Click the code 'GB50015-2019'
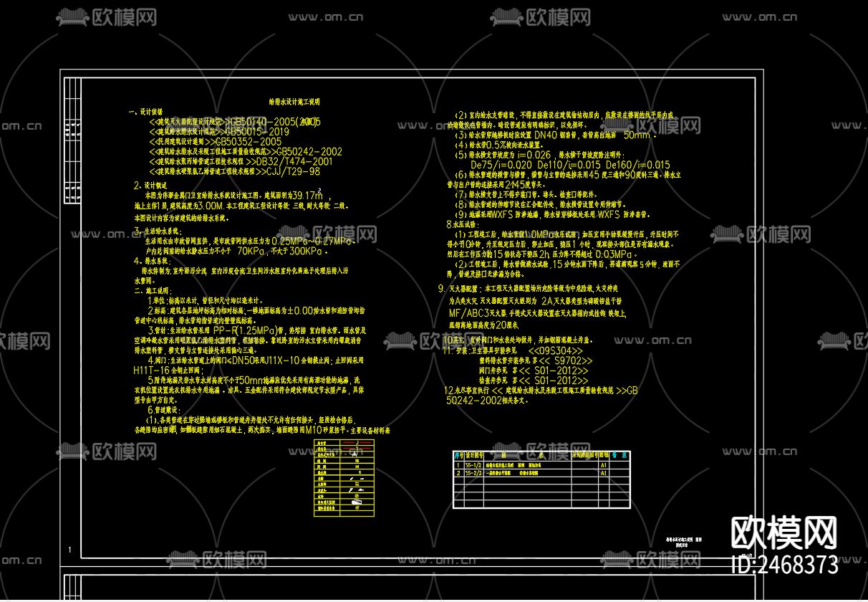 257,132
